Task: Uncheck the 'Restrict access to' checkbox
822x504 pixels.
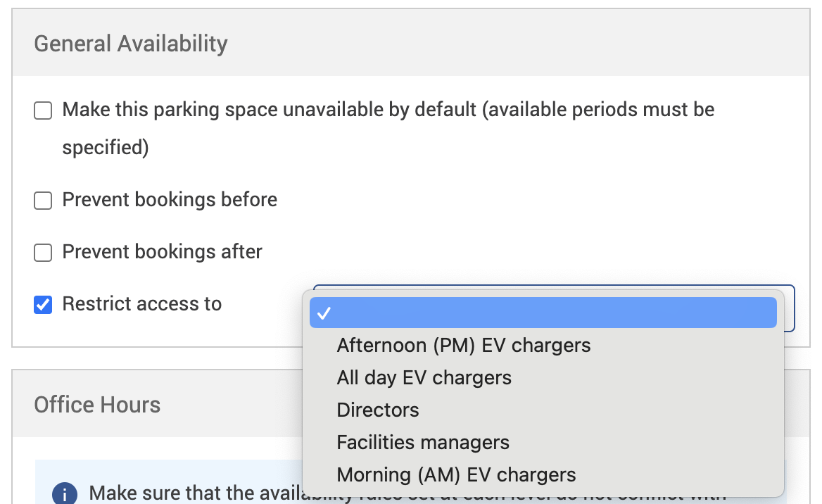Action: pyautogui.click(x=44, y=305)
